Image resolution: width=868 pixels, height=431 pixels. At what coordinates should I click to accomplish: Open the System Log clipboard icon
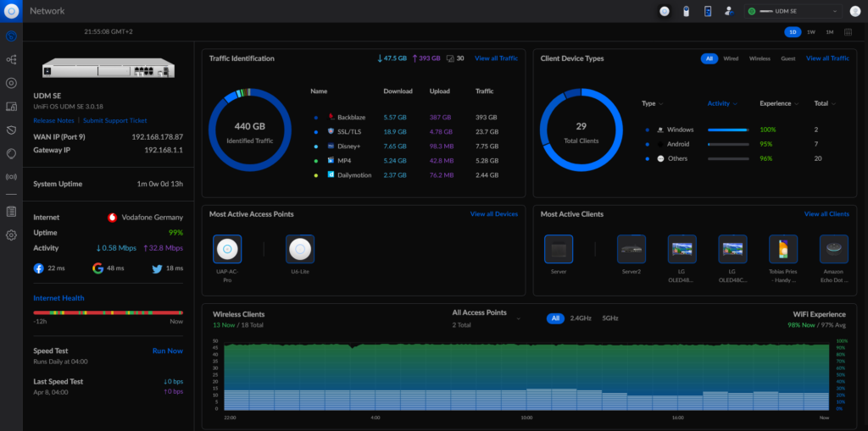click(11, 212)
